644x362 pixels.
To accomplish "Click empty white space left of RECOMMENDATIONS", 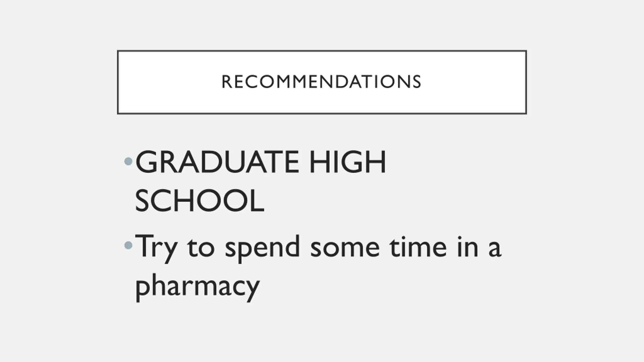I will pyautogui.click(x=169, y=82).
